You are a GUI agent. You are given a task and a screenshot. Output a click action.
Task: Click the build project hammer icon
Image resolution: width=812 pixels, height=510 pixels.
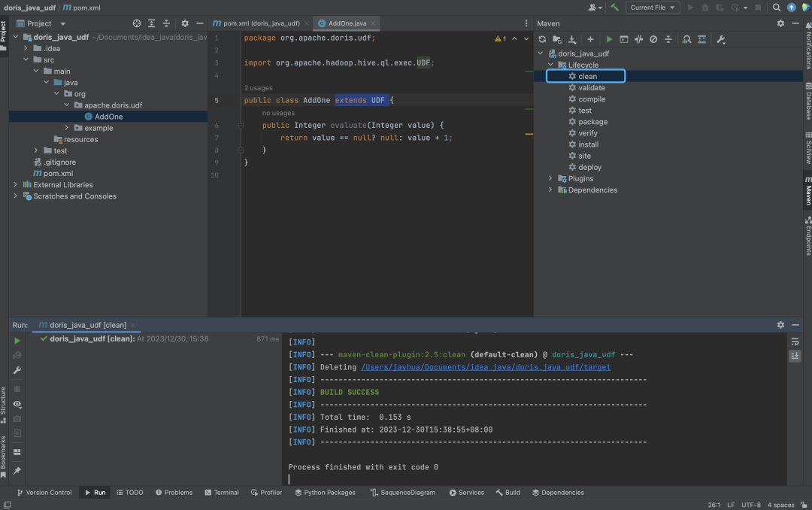coord(614,8)
